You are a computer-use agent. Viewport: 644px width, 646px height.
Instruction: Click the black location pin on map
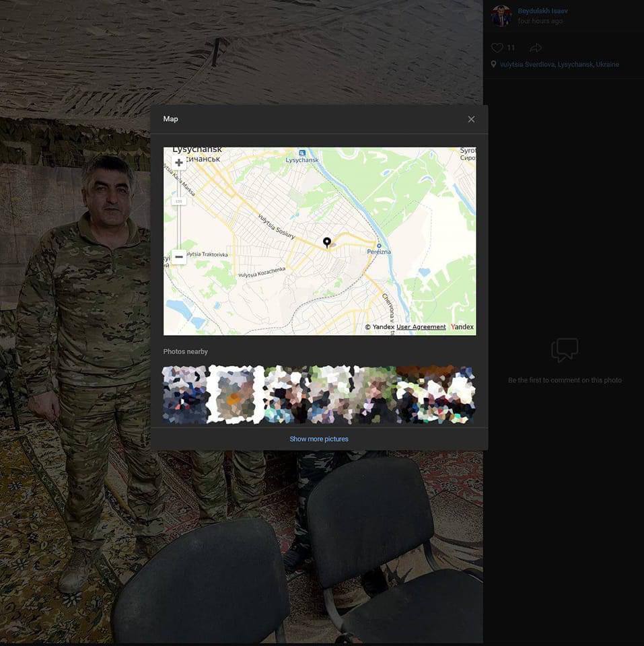(x=327, y=242)
